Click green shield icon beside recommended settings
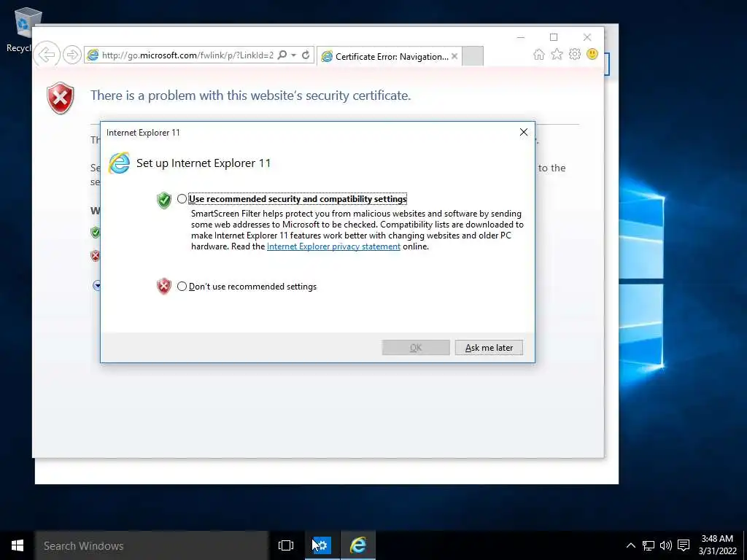747x560 pixels. tap(164, 200)
